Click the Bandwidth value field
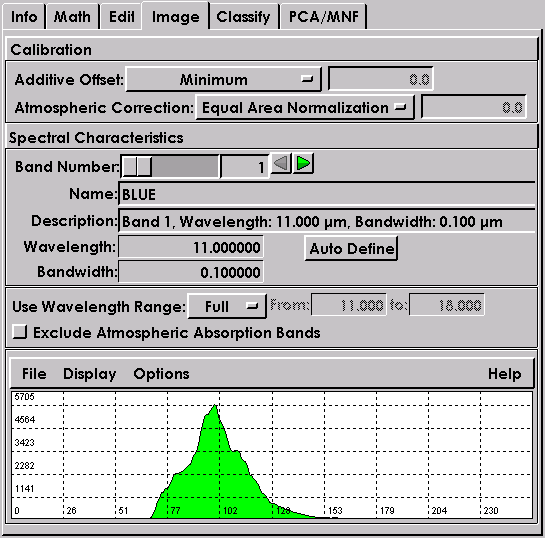 pos(191,272)
